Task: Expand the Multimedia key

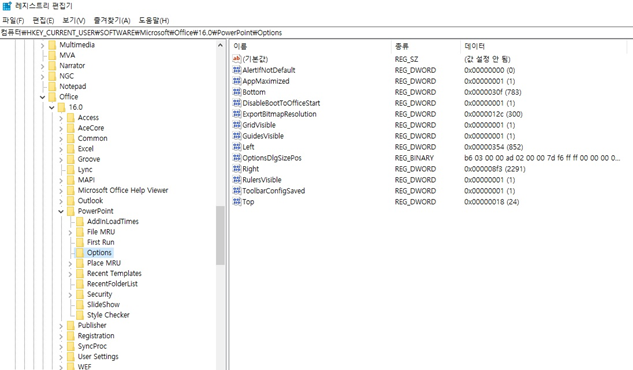Action: click(42, 45)
